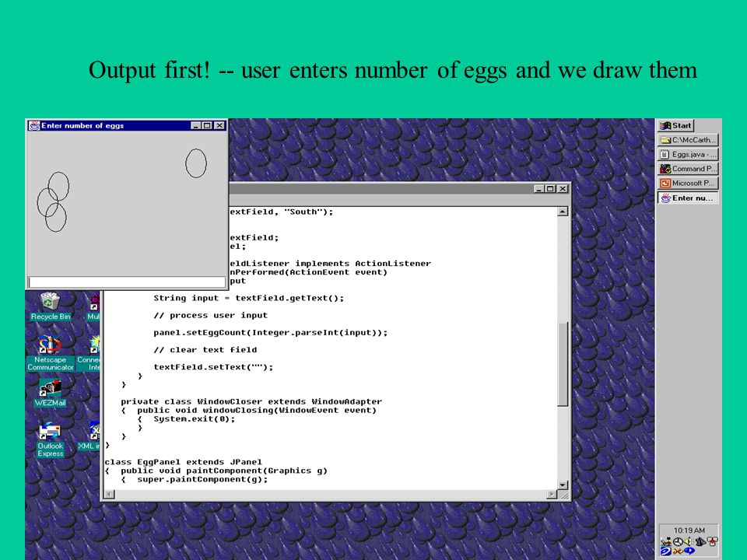Close the code editor window
747x560 pixels.
[x=563, y=189]
